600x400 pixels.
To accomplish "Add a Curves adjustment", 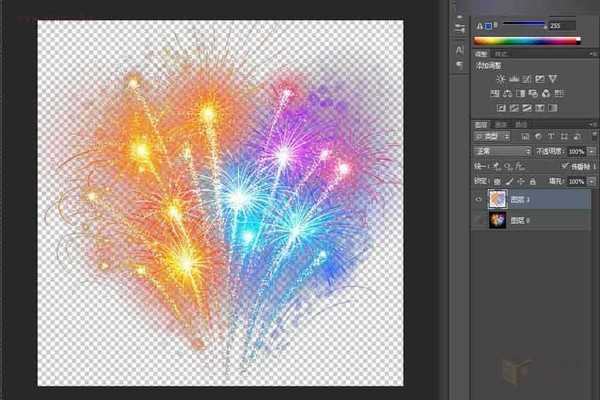I will point(526,78).
